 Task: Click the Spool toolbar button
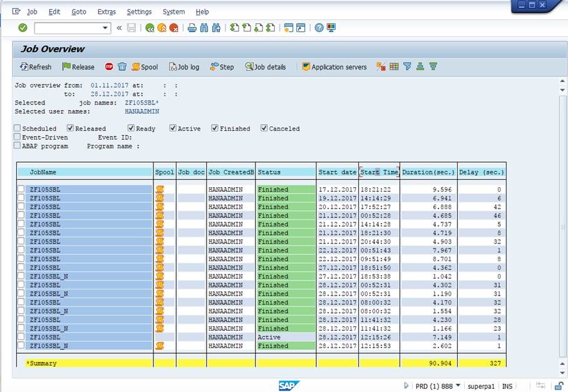[145, 66]
